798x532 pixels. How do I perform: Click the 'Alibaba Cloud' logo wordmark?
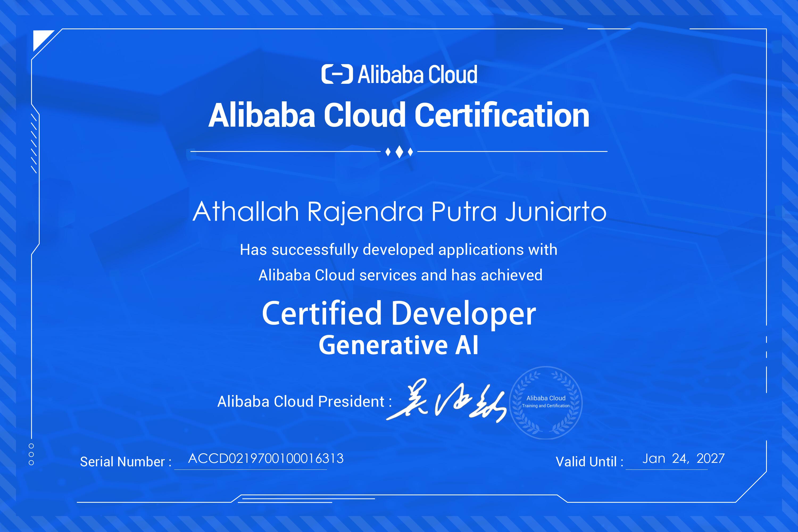click(418, 74)
